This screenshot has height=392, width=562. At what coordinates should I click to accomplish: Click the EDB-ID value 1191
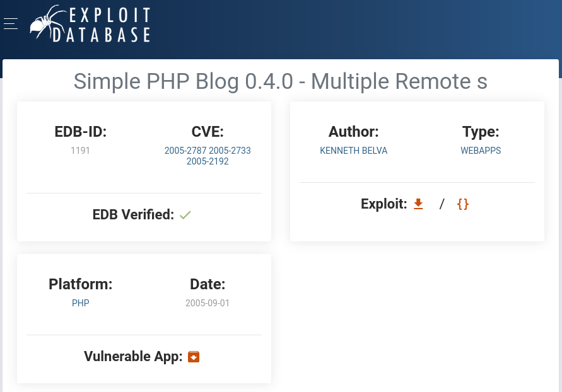tap(80, 151)
